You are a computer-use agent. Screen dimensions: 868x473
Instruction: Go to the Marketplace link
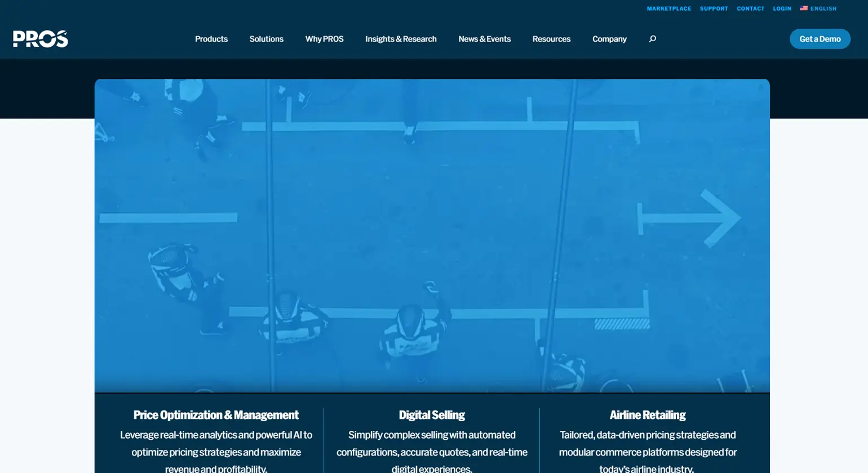click(668, 8)
